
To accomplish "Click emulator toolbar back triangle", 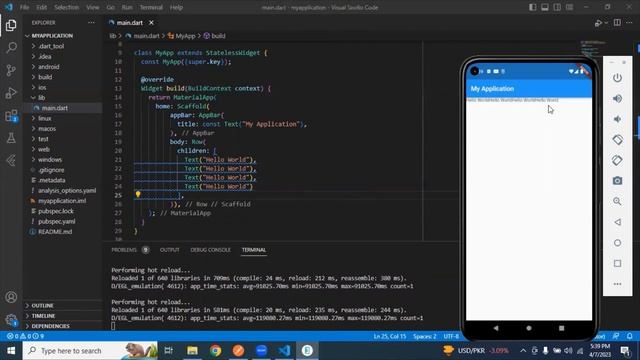I will 618,222.
